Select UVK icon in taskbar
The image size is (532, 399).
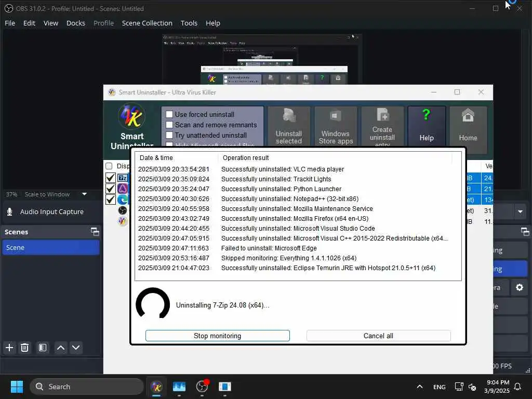156,387
